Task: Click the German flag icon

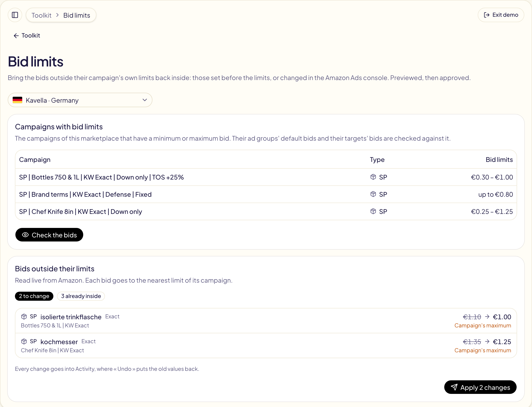Action: pyautogui.click(x=17, y=100)
